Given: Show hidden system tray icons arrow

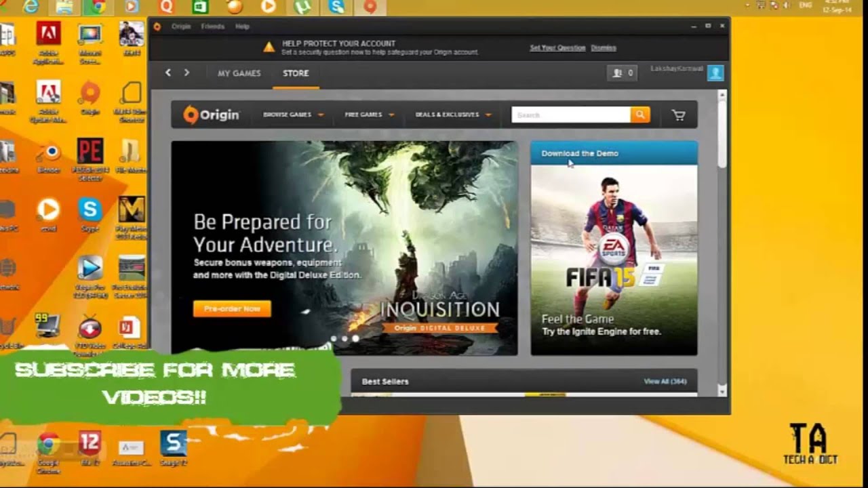Looking at the screenshot, I should tap(748, 5).
